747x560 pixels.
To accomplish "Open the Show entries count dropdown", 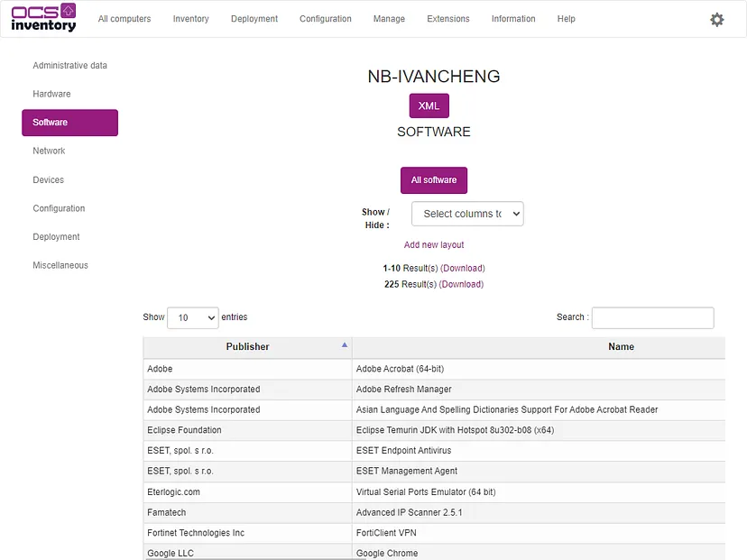I will (x=193, y=317).
